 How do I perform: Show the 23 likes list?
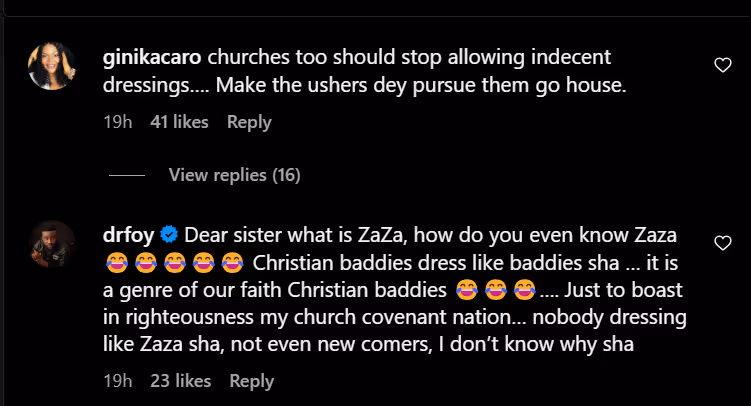180,381
